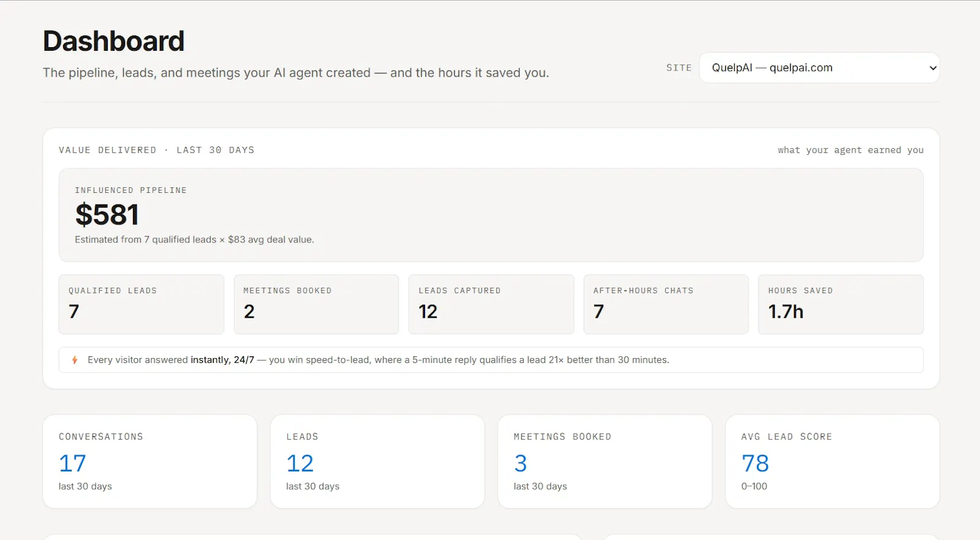Click the 'Value Delivered · Last 30 Days' header
The height and width of the screenshot is (540, 980).
(156, 150)
